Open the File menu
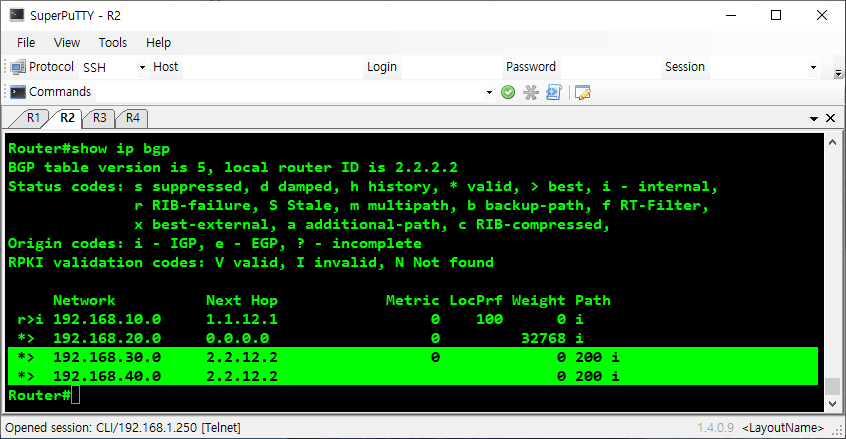Image resolution: width=846 pixels, height=439 pixels. tap(26, 43)
